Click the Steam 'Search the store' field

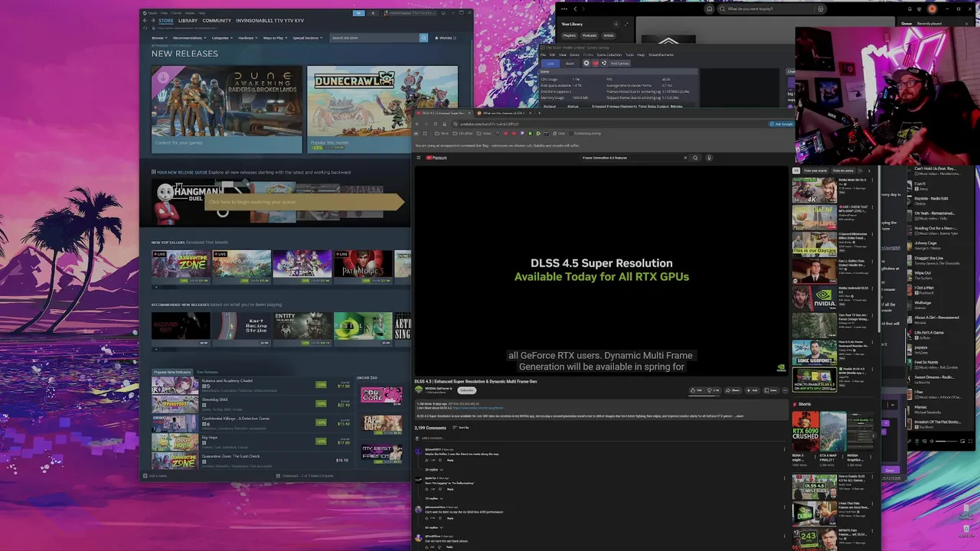(374, 37)
